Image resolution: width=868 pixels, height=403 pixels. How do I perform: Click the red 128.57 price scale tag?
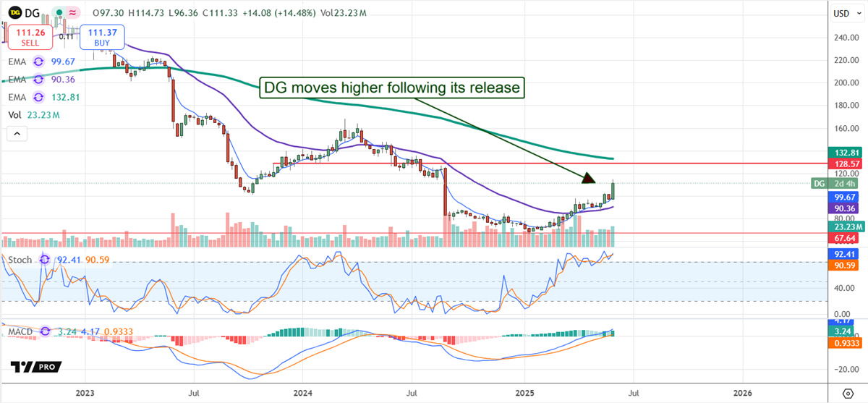tap(845, 164)
